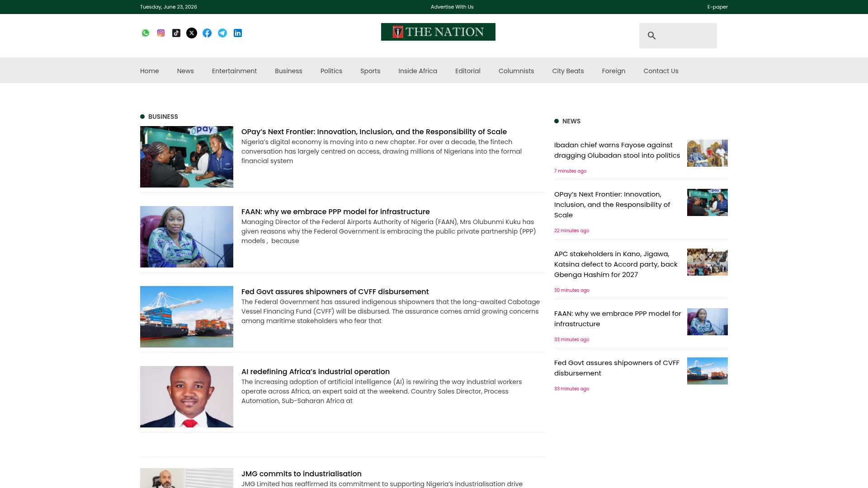Click sidebar FAAN story thumbnail
Screen dimensions: 868x488
click(708, 322)
